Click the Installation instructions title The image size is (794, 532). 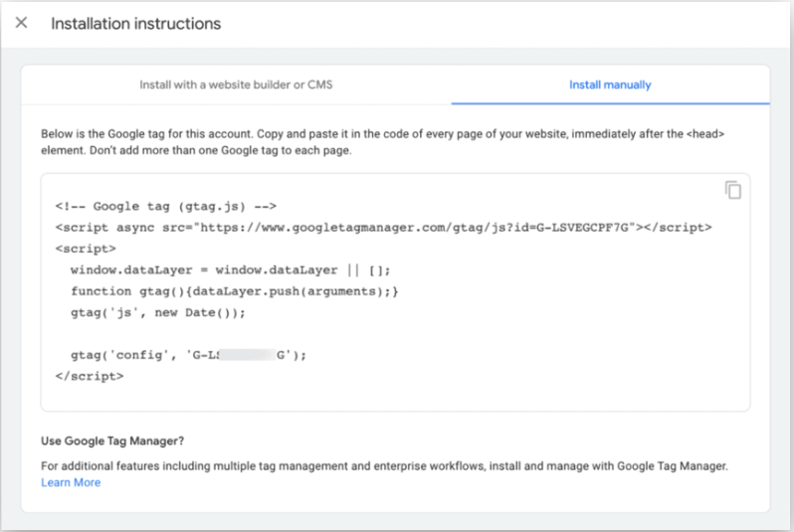click(x=135, y=24)
